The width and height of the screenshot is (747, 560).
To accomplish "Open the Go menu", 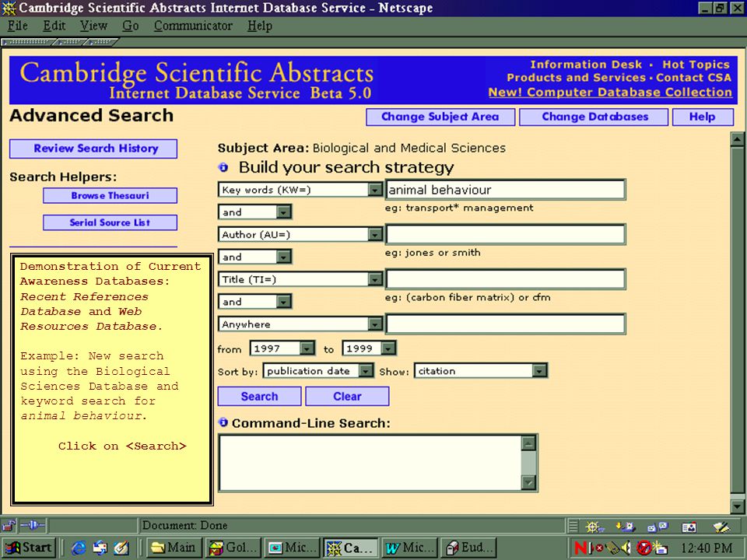I will click(x=130, y=26).
